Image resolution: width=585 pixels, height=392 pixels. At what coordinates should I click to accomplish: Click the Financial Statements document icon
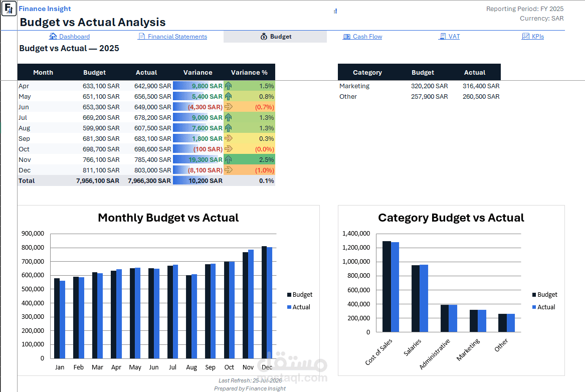click(141, 36)
